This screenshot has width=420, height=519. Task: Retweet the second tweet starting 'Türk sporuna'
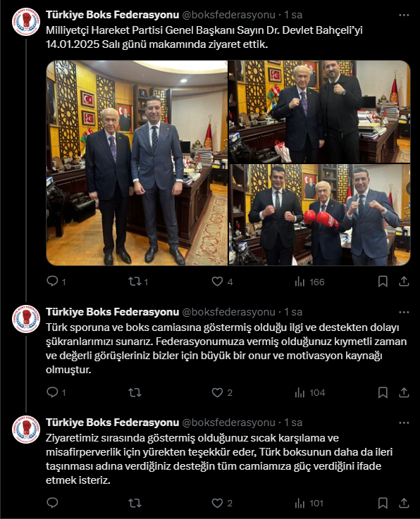tap(135, 392)
